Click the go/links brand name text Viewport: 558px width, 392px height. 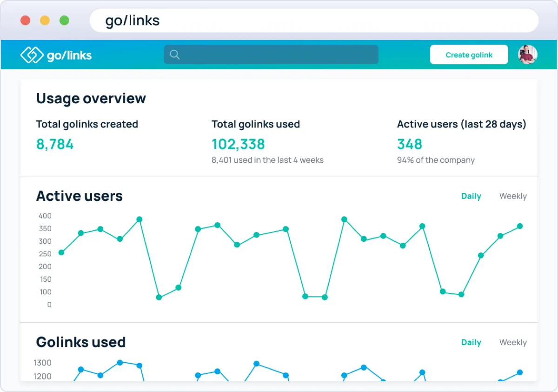point(69,55)
